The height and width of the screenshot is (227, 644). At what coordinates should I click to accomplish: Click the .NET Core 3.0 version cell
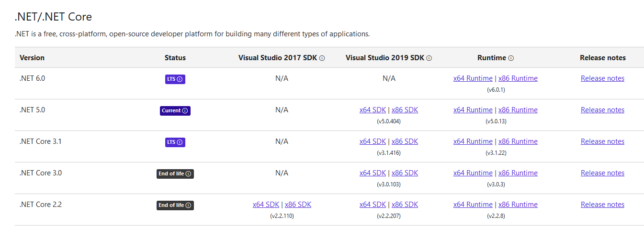coord(41,173)
